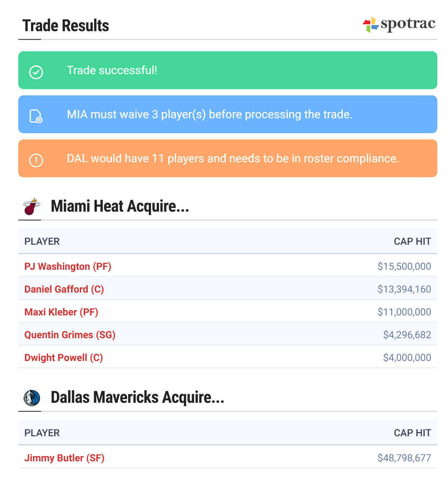This screenshot has height=486, width=448.
Task: Click the Spotrac logo
Action: 399,24
